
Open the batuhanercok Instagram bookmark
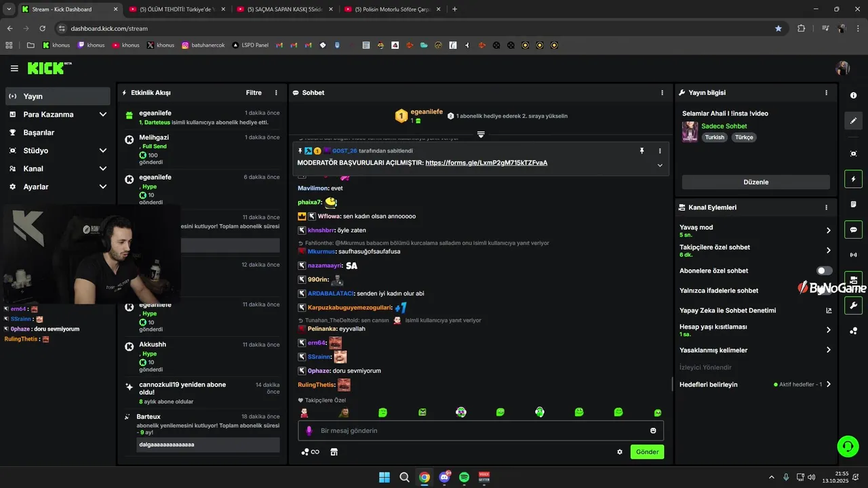point(203,45)
